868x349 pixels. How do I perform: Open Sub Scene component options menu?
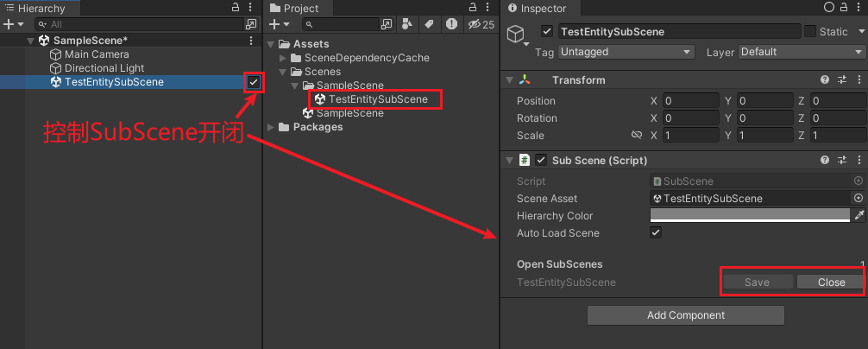858,160
